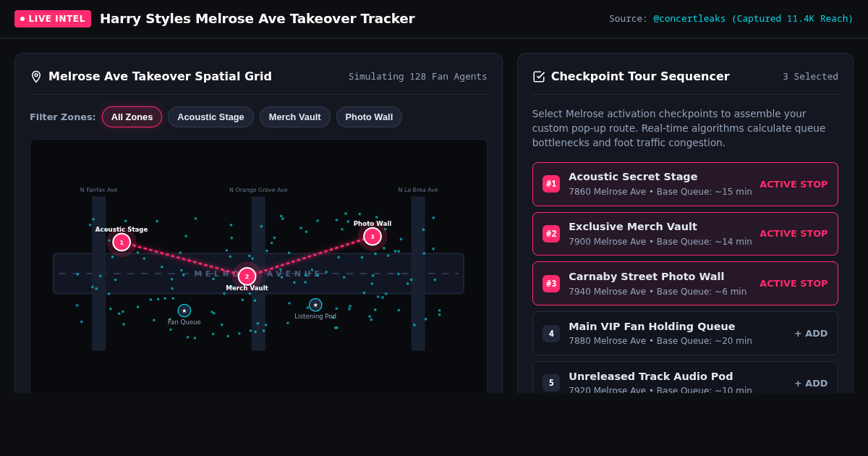868x456 pixels.
Task: Click map marker 3 Photo Wall
Action: (x=373, y=237)
